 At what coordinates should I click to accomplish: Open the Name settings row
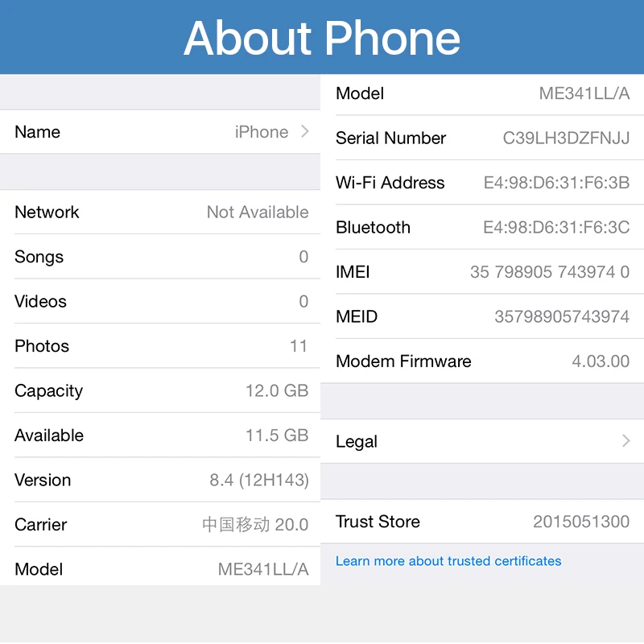click(161, 131)
